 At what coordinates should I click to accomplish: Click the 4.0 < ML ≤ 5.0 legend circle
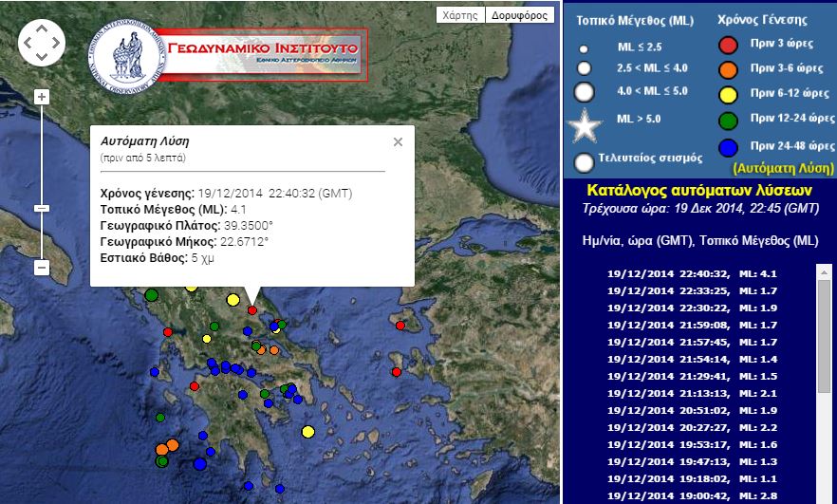(x=584, y=92)
